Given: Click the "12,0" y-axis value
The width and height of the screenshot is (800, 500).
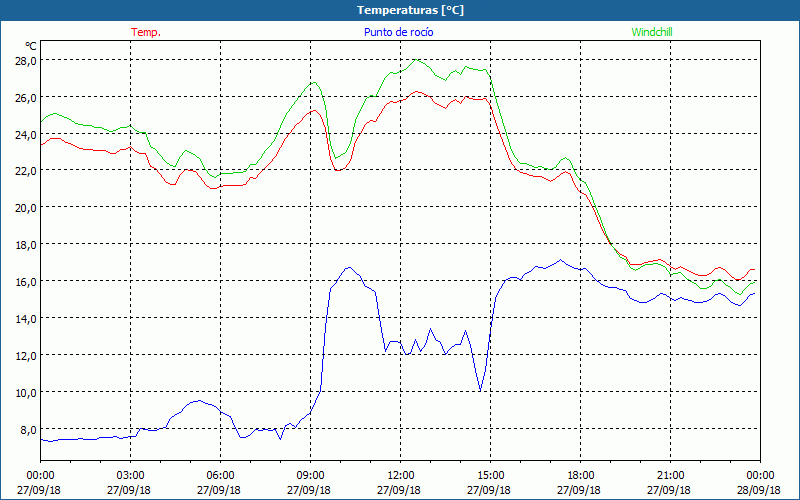Looking at the screenshot, I should pyautogui.click(x=25, y=356).
